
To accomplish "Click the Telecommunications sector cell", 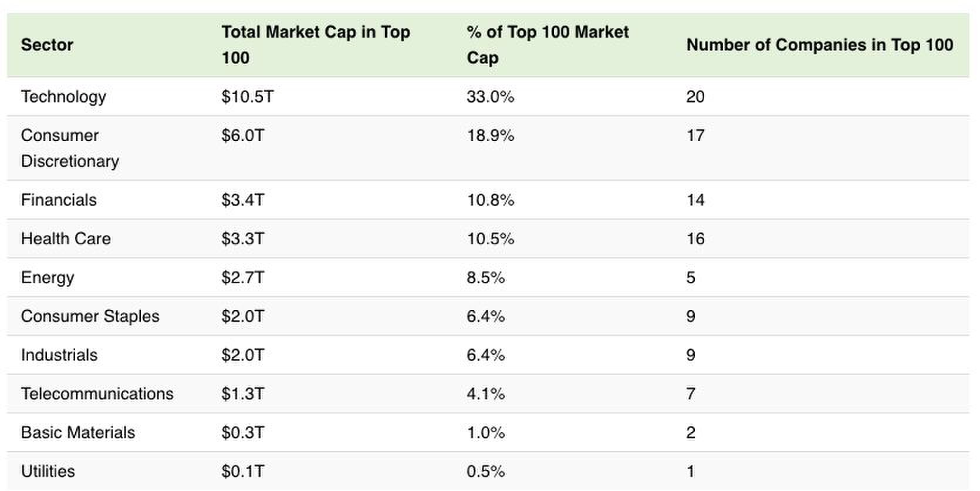I will pyautogui.click(x=97, y=394).
